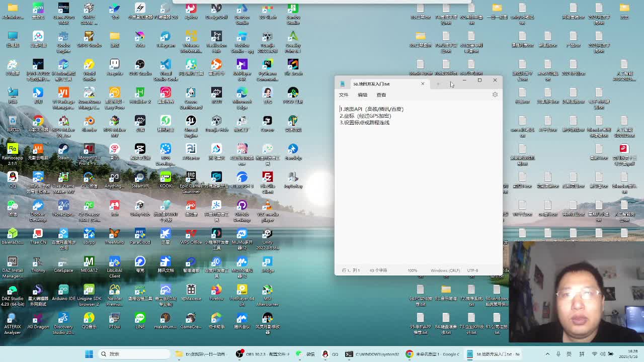
Task: Open Notepad settings gear icon
Action: pos(495,95)
